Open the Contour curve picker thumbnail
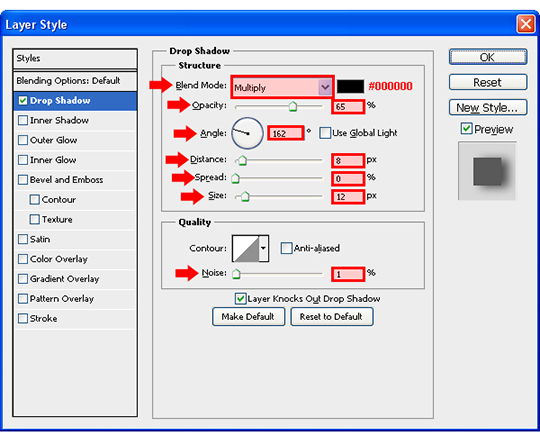540x445 pixels. tap(246, 248)
